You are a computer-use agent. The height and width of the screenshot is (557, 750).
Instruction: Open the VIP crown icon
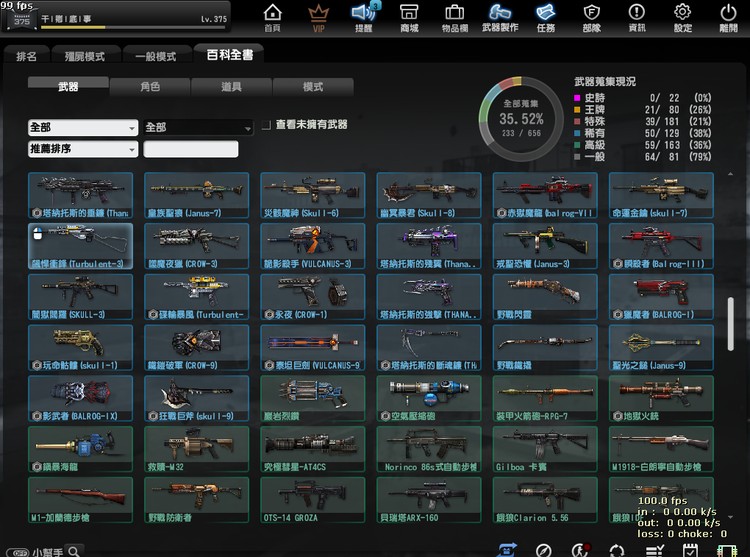pos(318,18)
